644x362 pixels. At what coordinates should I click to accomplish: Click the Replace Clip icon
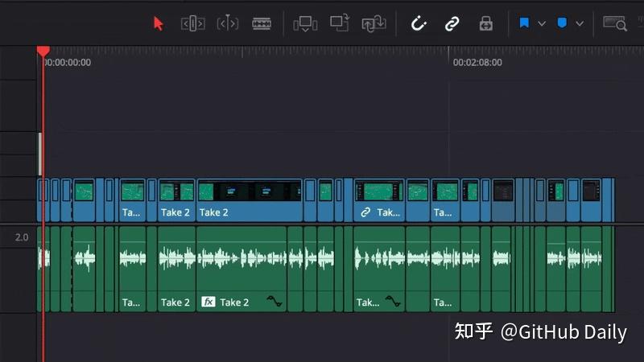point(374,23)
